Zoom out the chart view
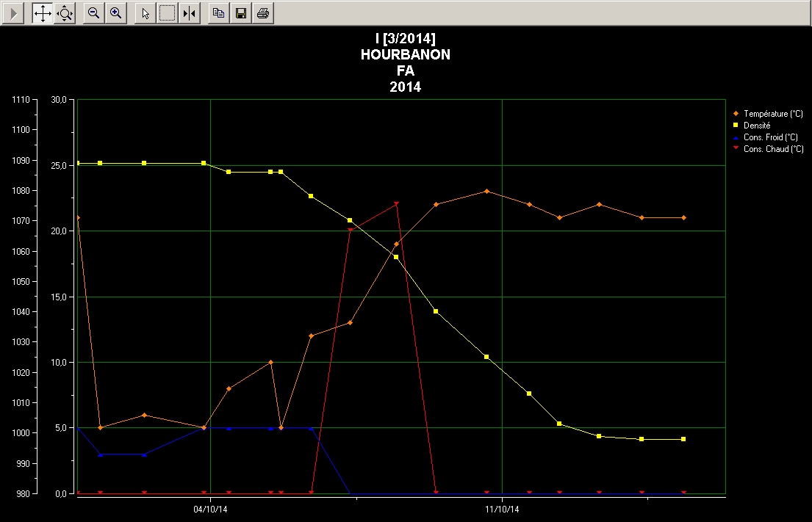Screen dimensions: 812x522 coord(94,13)
